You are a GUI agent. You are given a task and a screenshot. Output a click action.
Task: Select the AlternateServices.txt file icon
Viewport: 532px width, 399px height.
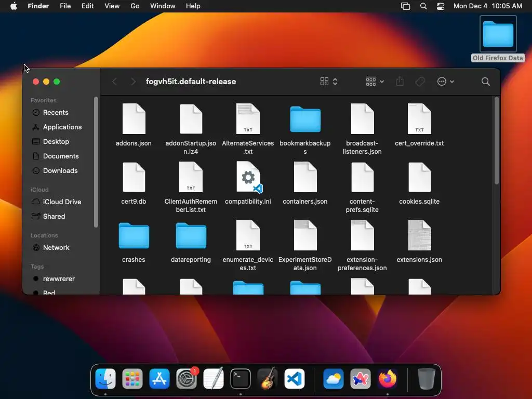(x=248, y=119)
